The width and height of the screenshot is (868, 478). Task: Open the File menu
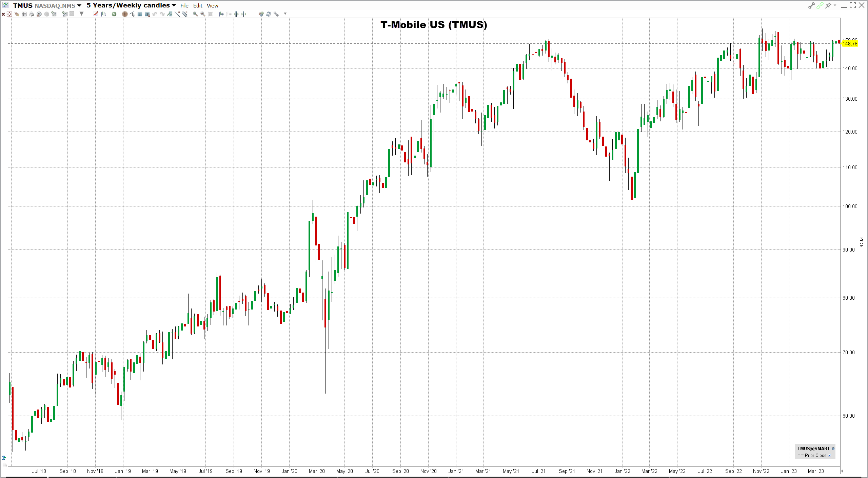184,6
